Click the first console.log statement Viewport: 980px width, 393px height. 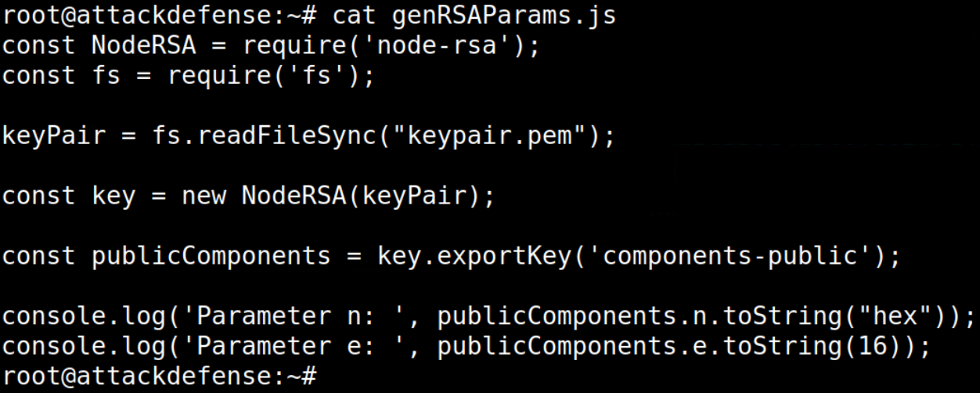coord(488,315)
